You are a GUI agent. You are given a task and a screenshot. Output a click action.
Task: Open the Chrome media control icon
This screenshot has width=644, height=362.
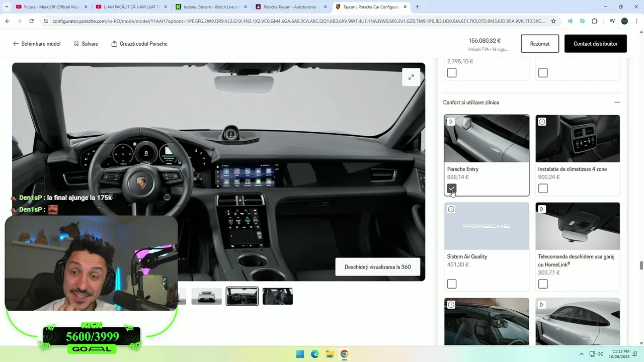coord(612,21)
